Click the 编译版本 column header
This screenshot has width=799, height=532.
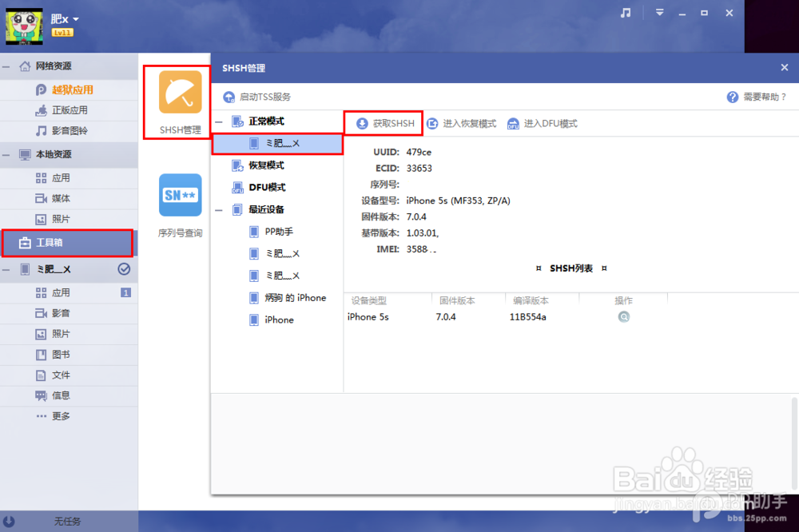click(531, 300)
